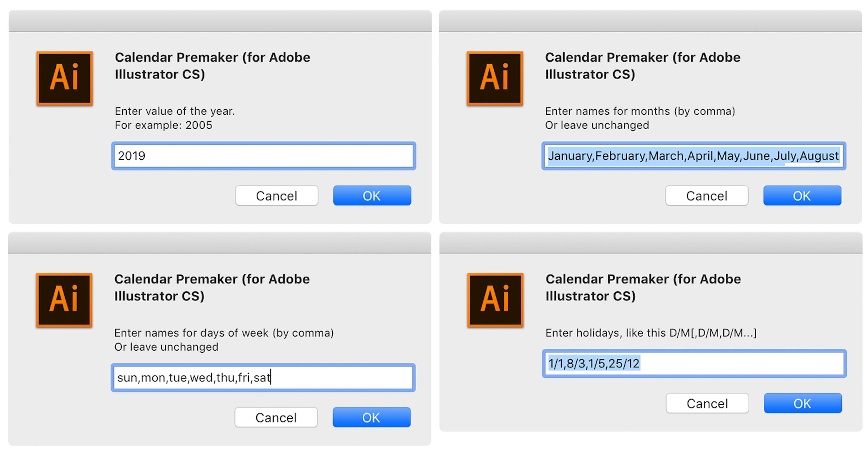Confirm the holiday dates with OK
The height and width of the screenshot is (462, 868).
coord(803,403)
